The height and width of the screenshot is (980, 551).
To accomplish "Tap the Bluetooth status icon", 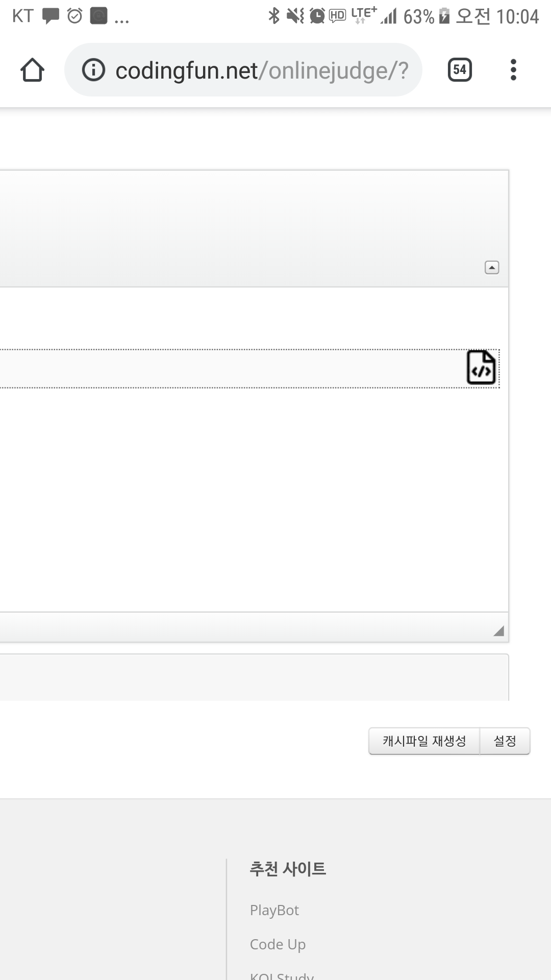I will click(x=274, y=16).
